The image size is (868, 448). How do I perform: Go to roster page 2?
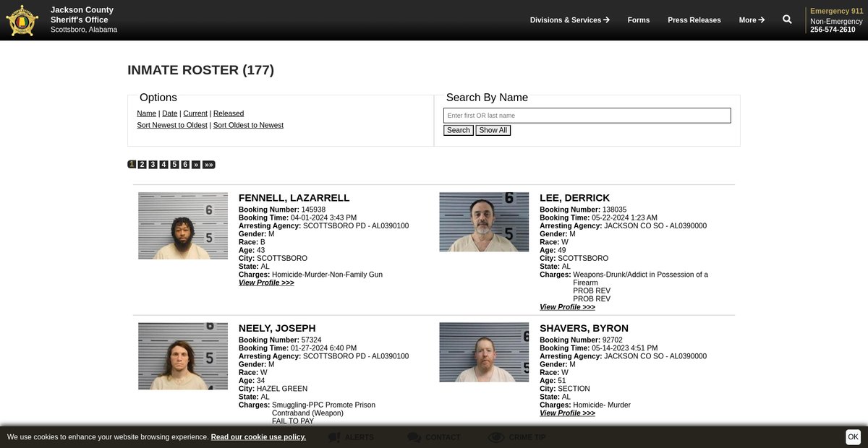coord(142,165)
